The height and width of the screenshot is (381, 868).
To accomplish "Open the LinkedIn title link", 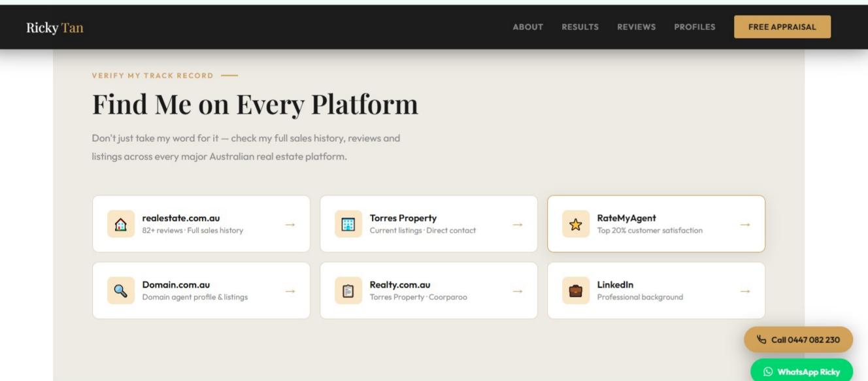I will [x=615, y=285].
